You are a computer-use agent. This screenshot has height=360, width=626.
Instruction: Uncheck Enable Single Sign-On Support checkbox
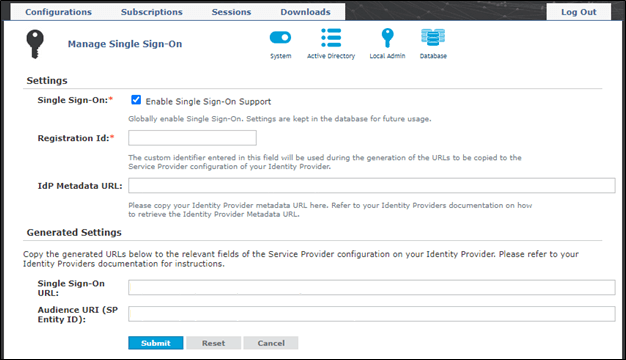point(136,100)
